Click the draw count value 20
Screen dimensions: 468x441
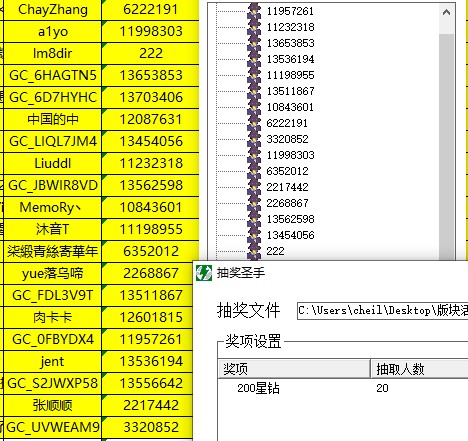point(382,388)
